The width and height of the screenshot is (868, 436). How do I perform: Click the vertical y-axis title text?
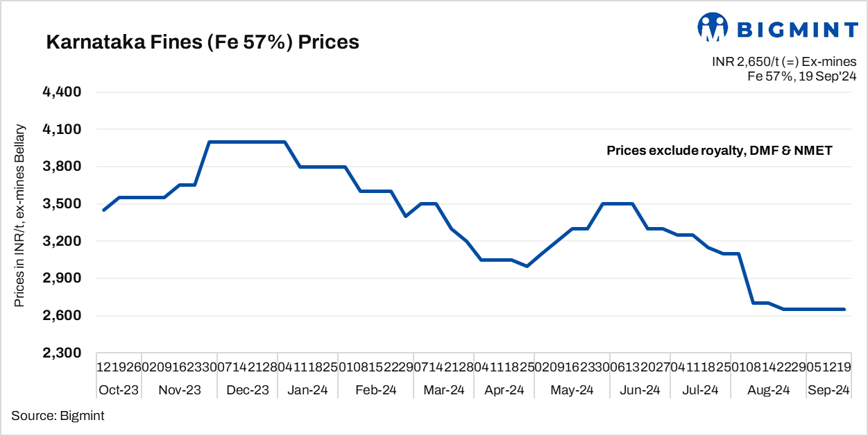pos(20,217)
